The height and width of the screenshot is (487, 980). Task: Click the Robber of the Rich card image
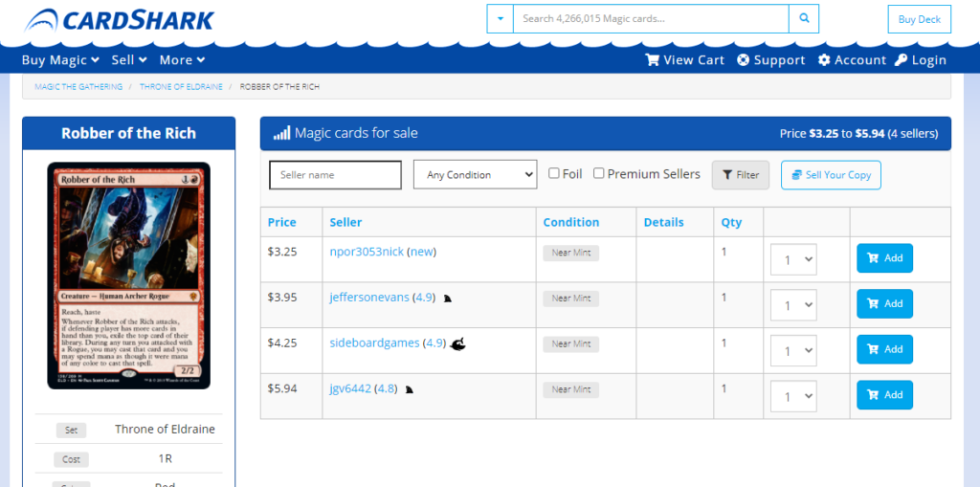coord(129,276)
